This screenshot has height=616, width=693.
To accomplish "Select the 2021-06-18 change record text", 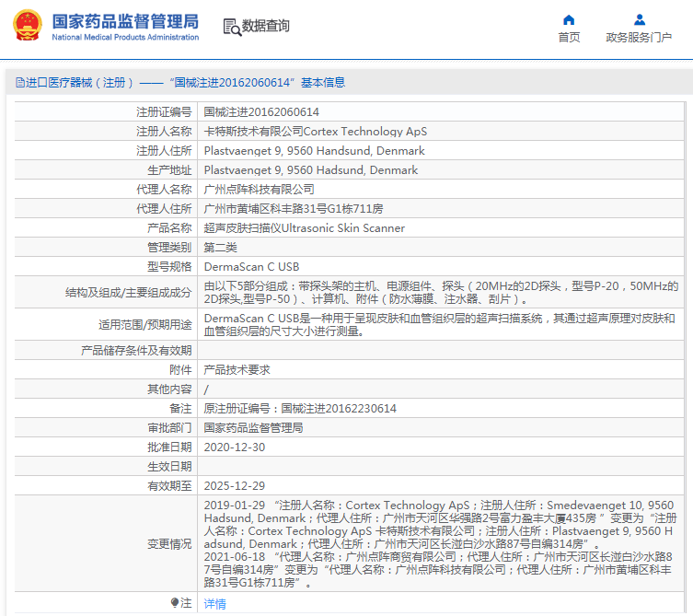I will click(x=438, y=570).
